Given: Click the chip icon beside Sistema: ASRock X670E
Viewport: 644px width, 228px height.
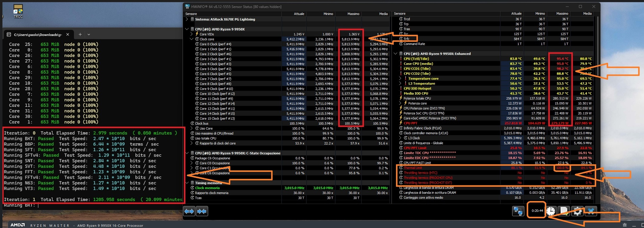Looking at the screenshot, I should click(192, 19).
